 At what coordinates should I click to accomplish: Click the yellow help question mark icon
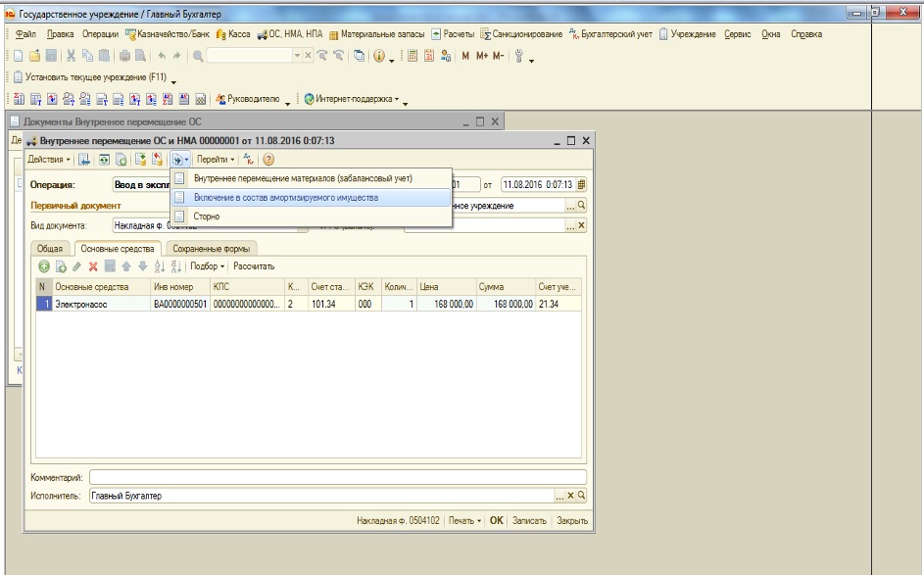(267, 160)
